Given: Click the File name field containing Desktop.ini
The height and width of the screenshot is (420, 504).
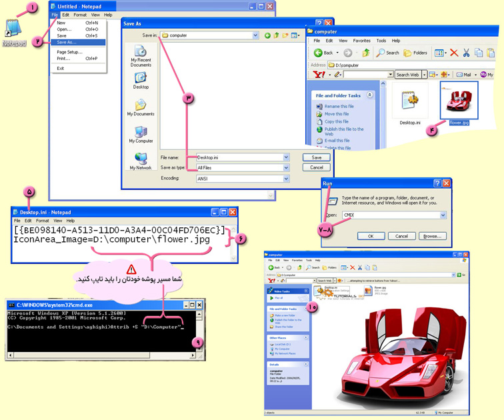Looking at the screenshot, I should click(239, 157).
